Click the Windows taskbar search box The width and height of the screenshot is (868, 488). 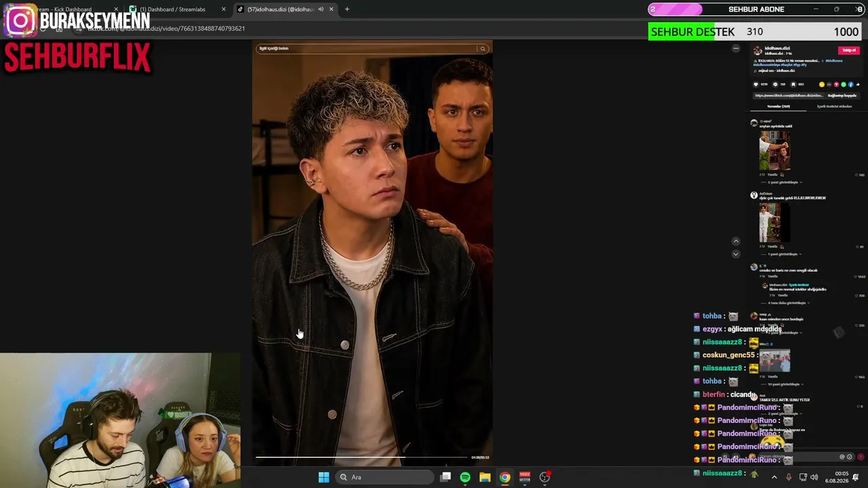(x=385, y=477)
